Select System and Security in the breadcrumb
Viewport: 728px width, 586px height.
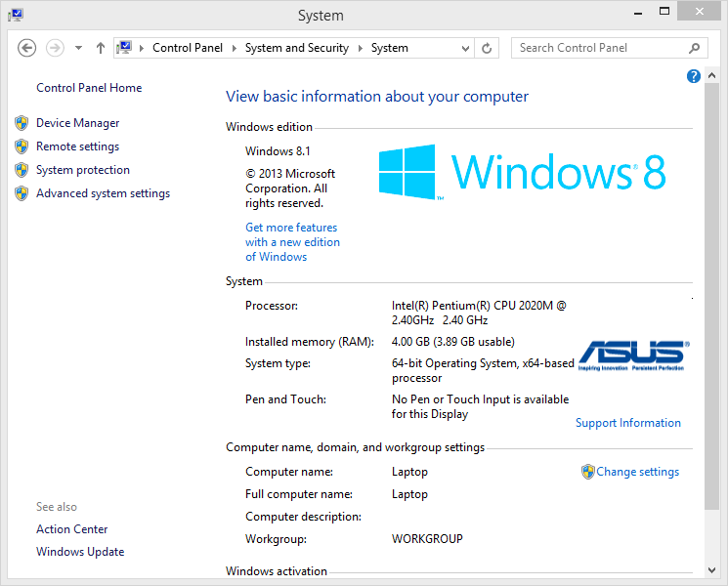tap(296, 48)
